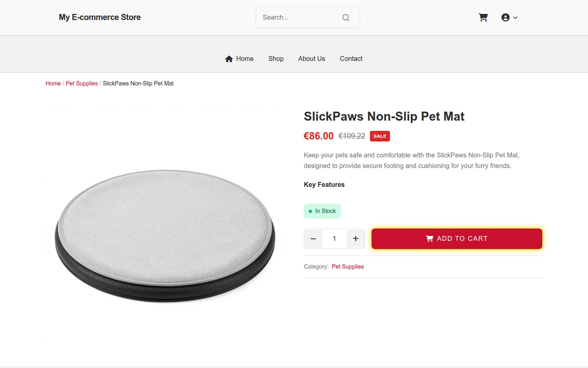Viewport: 588px width, 368px height.
Task: Click the Home breadcrumb link
Action: pyautogui.click(x=53, y=83)
